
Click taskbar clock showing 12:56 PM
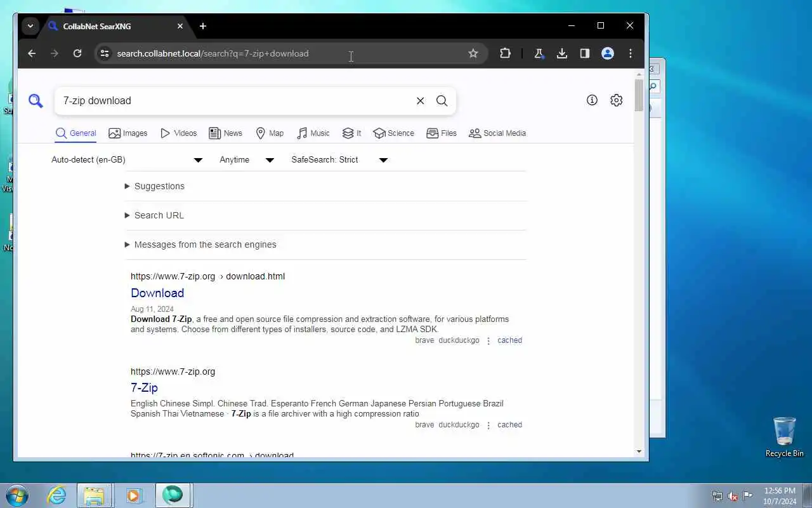(780, 496)
